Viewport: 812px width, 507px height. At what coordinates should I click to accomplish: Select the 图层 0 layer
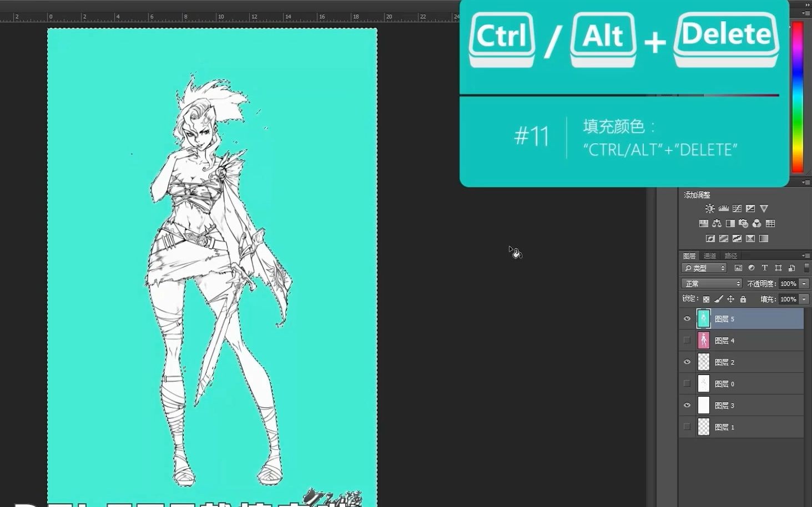tap(743, 384)
